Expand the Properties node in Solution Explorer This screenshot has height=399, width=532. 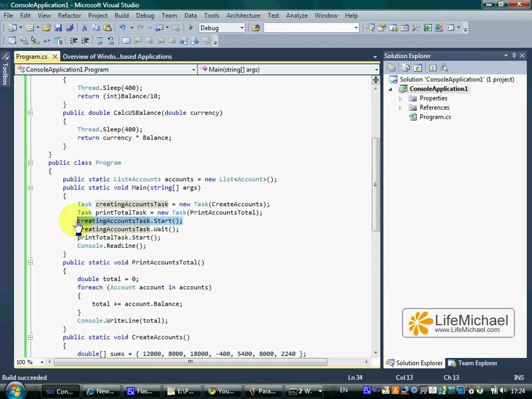coord(400,99)
